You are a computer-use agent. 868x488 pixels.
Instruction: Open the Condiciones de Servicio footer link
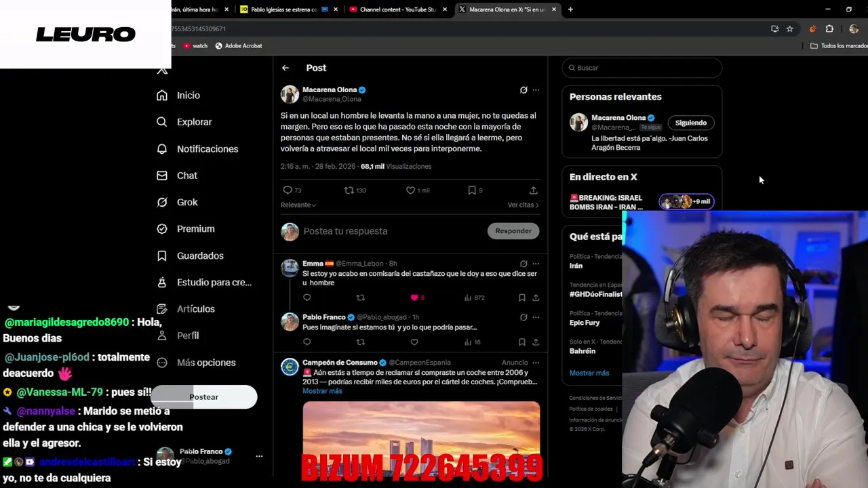(x=595, y=399)
